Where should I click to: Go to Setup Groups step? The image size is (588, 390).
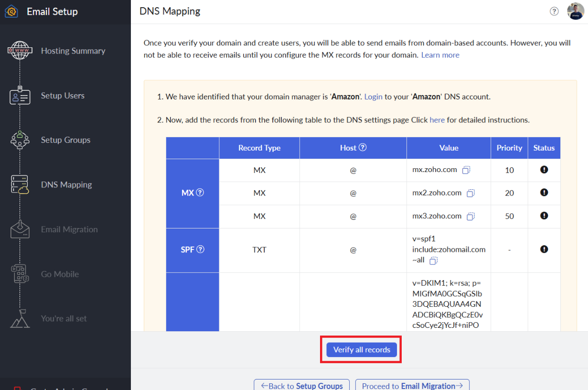coord(65,140)
